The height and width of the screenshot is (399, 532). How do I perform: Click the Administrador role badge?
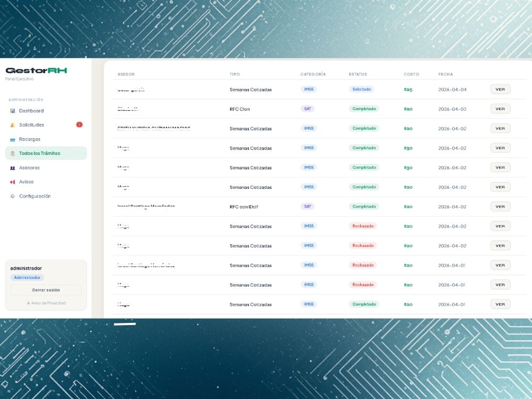click(x=27, y=278)
